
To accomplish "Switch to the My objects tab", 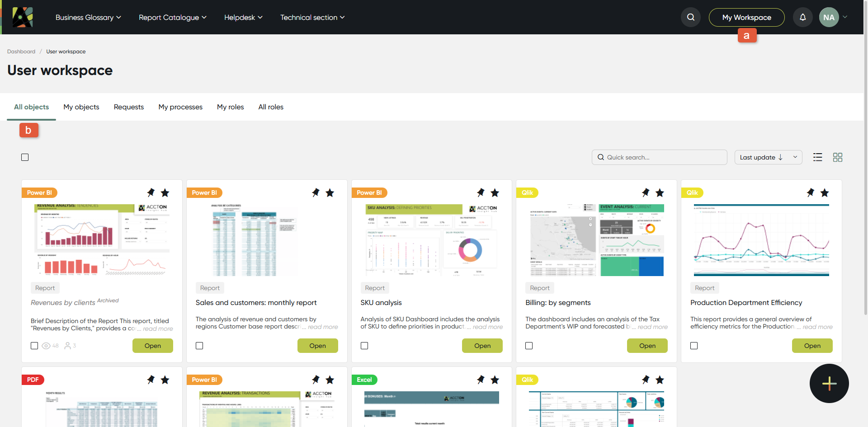I will [x=81, y=107].
